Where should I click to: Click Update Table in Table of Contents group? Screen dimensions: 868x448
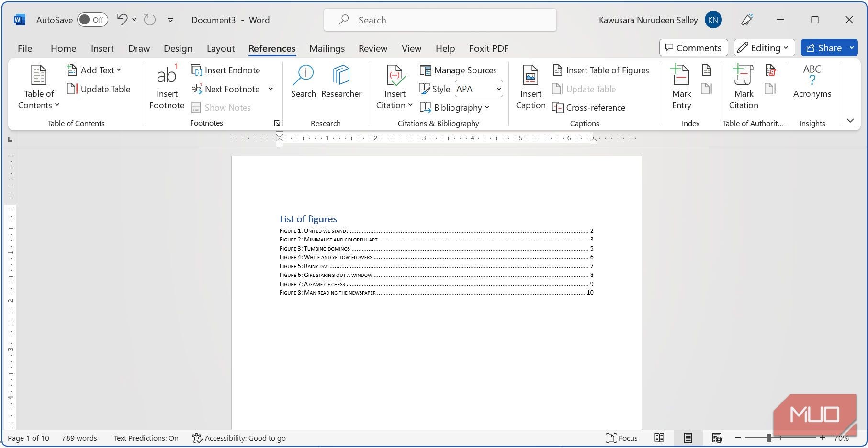tap(99, 89)
